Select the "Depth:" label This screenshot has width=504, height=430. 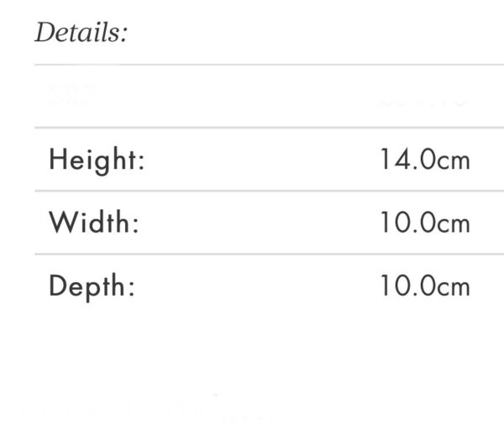(92, 287)
